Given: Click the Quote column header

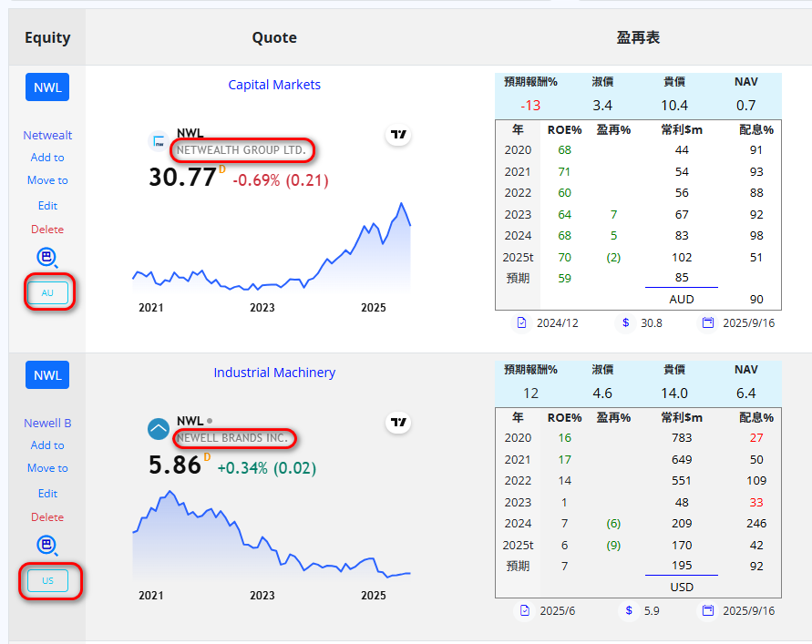Looking at the screenshot, I should point(274,37).
